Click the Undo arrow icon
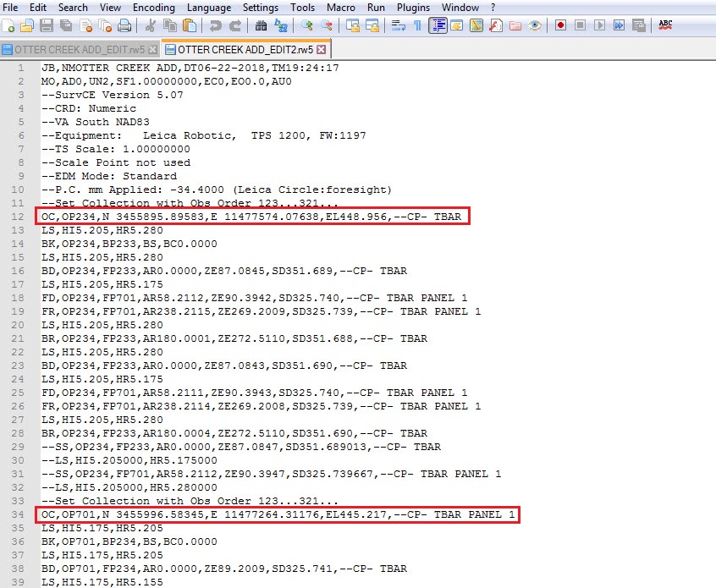Screen dimensions: 716x588 click(x=215, y=25)
